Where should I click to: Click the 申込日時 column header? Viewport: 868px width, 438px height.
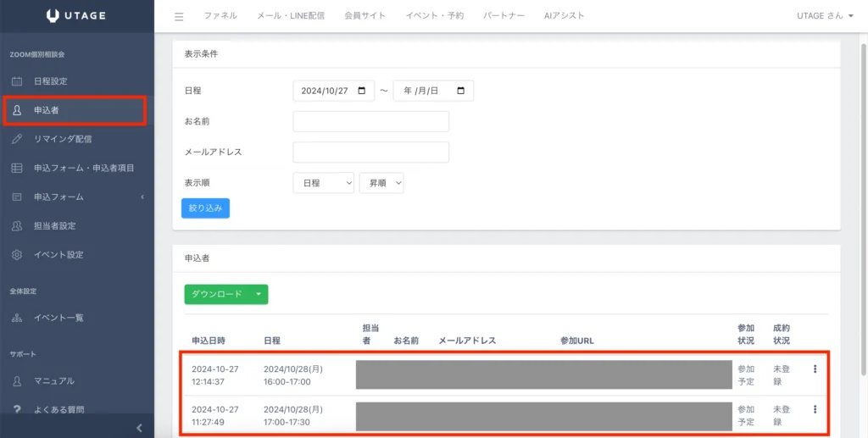pyautogui.click(x=209, y=341)
